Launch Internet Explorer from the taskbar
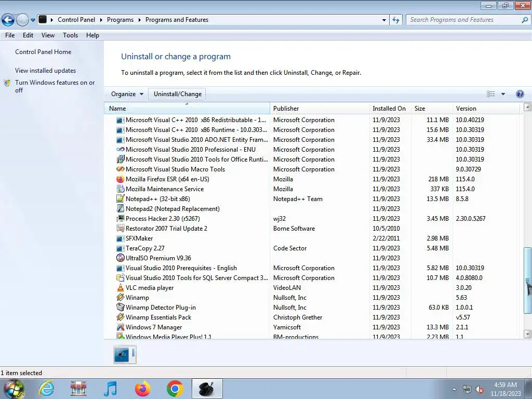 (46, 389)
